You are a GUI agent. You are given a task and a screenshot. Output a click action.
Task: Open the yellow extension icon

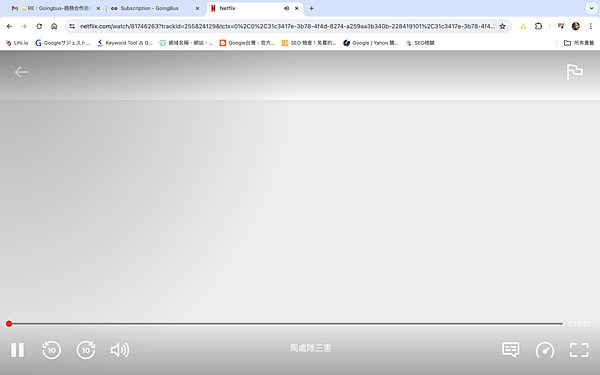[x=523, y=26]
